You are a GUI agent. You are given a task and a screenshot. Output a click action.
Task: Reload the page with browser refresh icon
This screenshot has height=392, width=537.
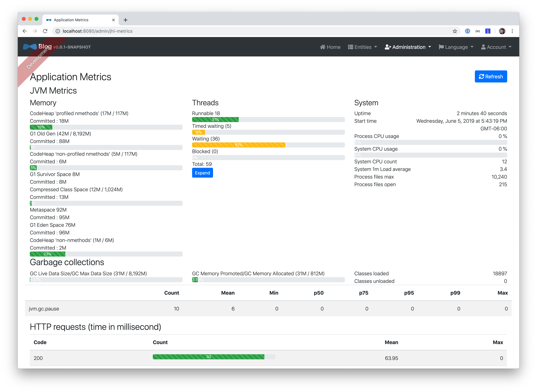[x=45, y=31]
